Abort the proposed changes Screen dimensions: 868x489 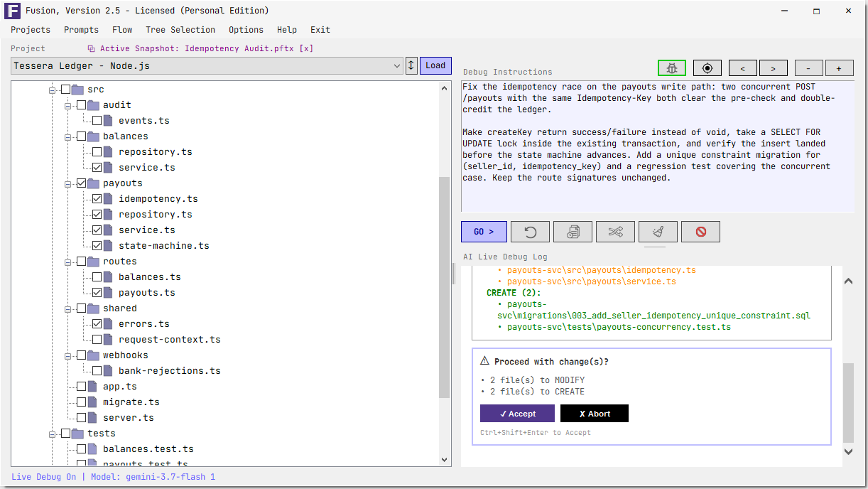tap(595, 414)
